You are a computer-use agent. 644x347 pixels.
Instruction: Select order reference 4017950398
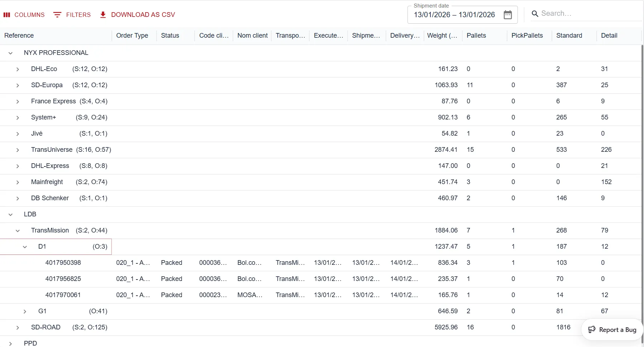pos(63,263)
